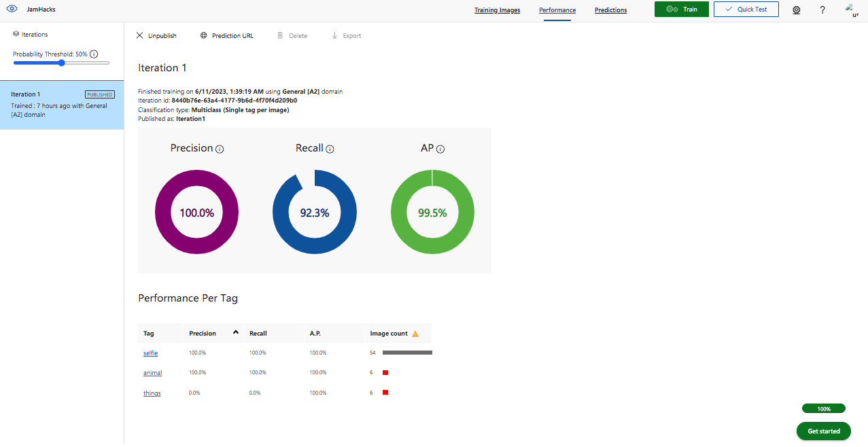Screen dimensions: 868x447
Task: Open the animal tag link
Action: coord(152,373)
